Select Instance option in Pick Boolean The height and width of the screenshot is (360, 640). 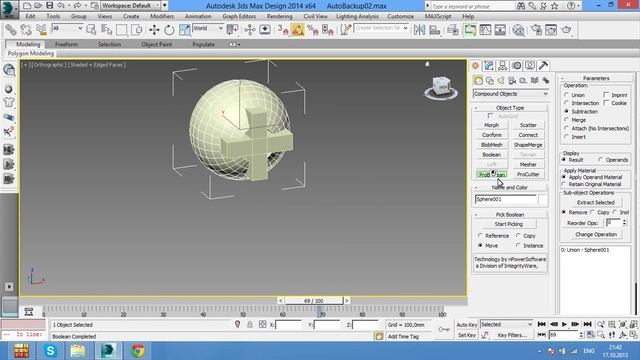pyautogui.click(x=518, y=245)
